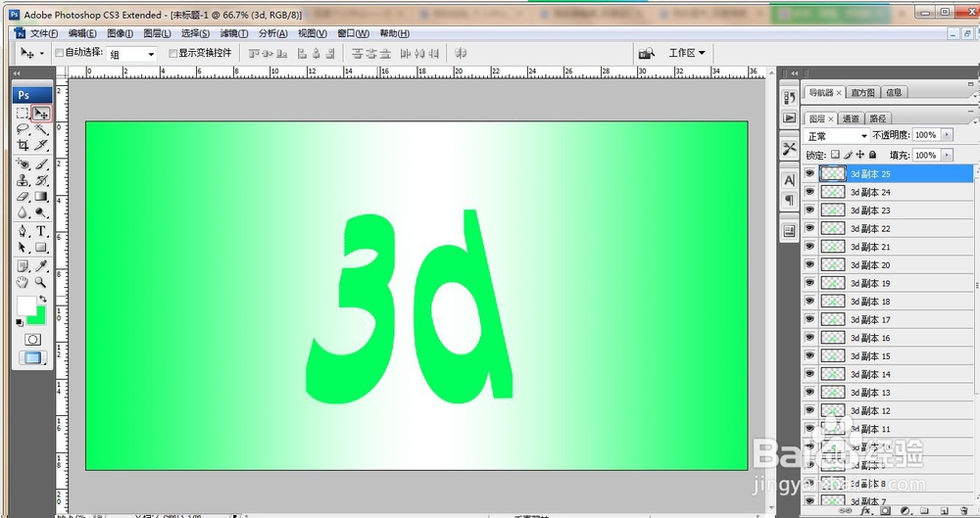Reset default foreground and background colors
The image size is (980, 518).
point(20,322)
